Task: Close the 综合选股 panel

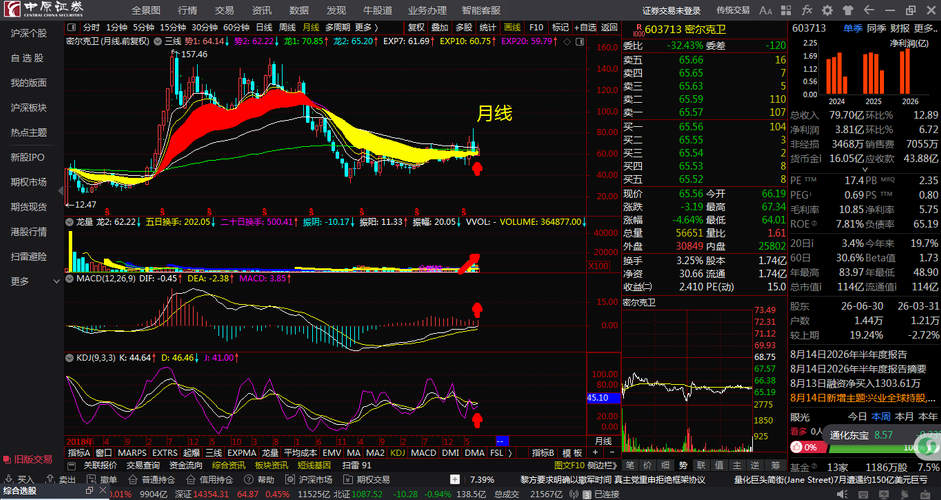Action: [x=101, y=490]
